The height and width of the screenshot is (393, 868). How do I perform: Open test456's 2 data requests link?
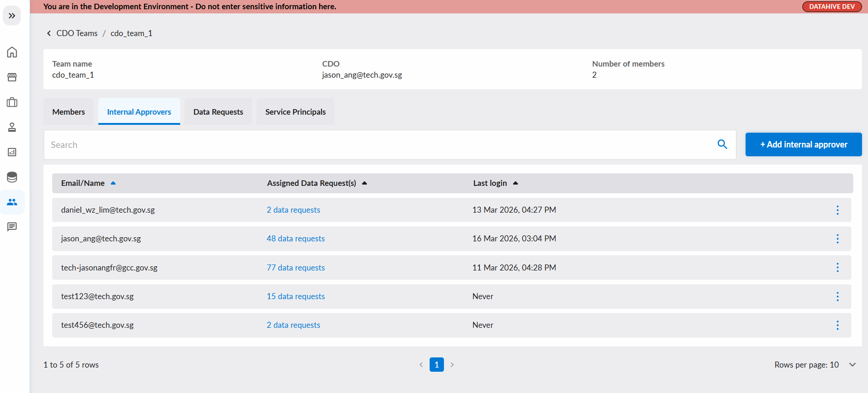[293, 325]
